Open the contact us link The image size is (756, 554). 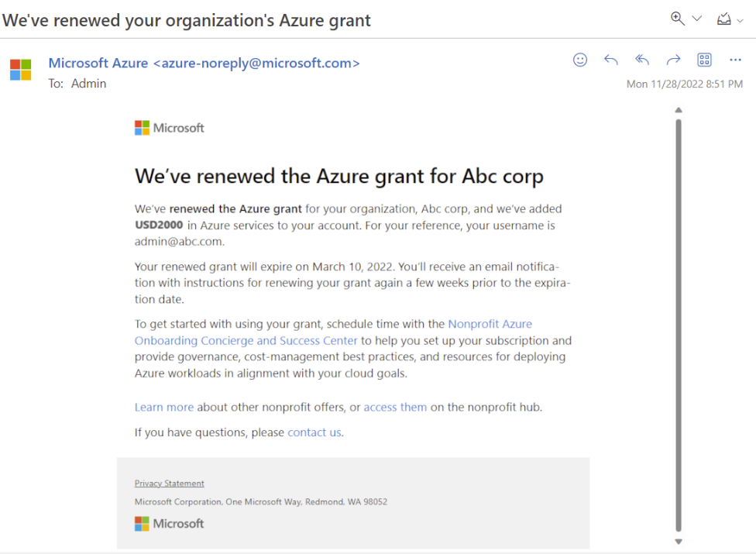(x=314, y=432)
